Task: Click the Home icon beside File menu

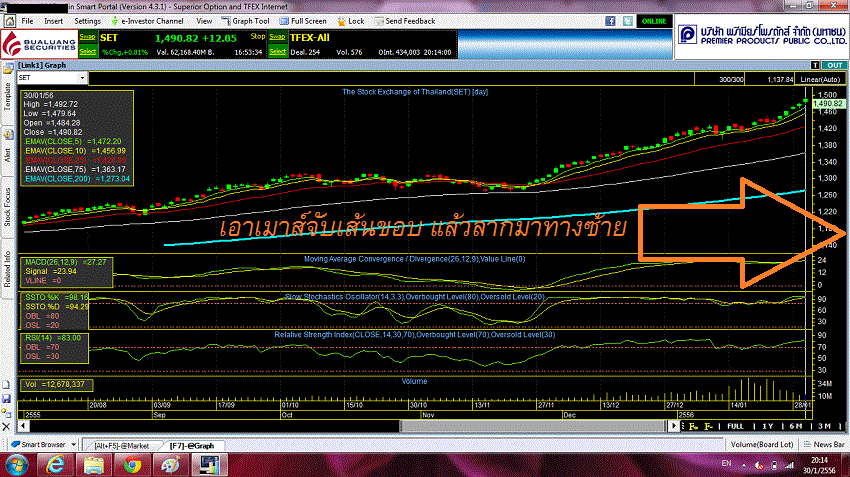Action: tap(10, 21)
